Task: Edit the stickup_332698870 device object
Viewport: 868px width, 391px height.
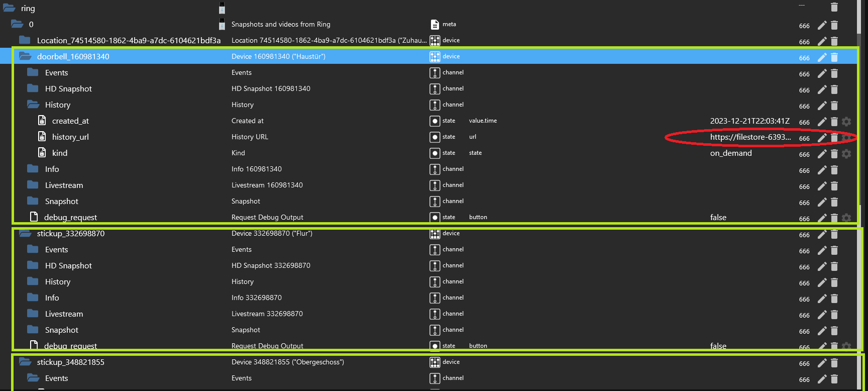Action: (822, 234)
